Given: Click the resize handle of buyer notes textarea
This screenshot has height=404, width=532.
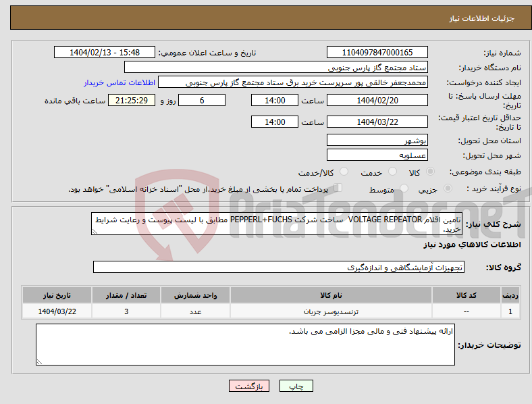Looking at the screenshot, I should click(39, 362).
